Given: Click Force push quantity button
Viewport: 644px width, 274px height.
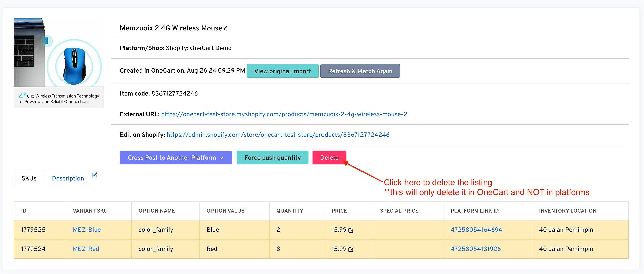Looking at the screenshot, I should pyautogui.click(x=272, y=157).
